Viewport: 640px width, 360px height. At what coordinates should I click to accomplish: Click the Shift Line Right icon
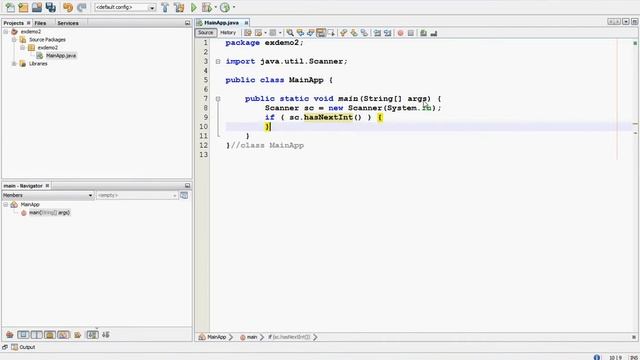(x=387, y=33)
